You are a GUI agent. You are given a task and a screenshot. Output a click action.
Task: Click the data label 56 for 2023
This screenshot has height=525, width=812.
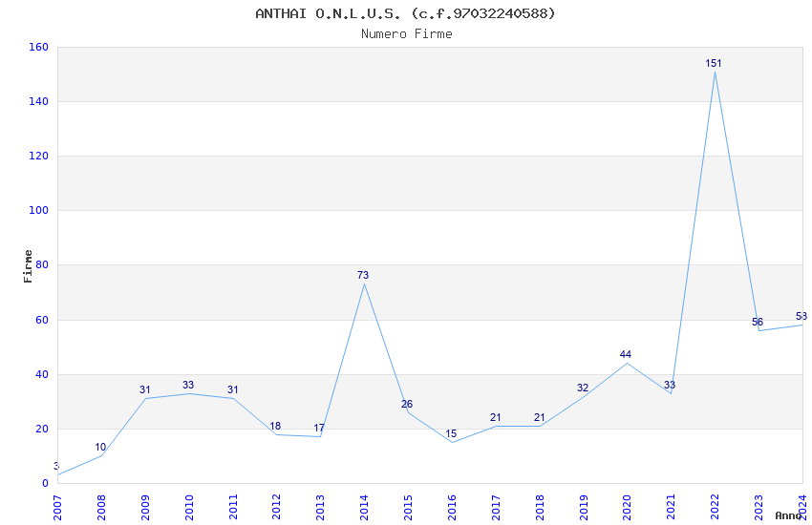758,323
